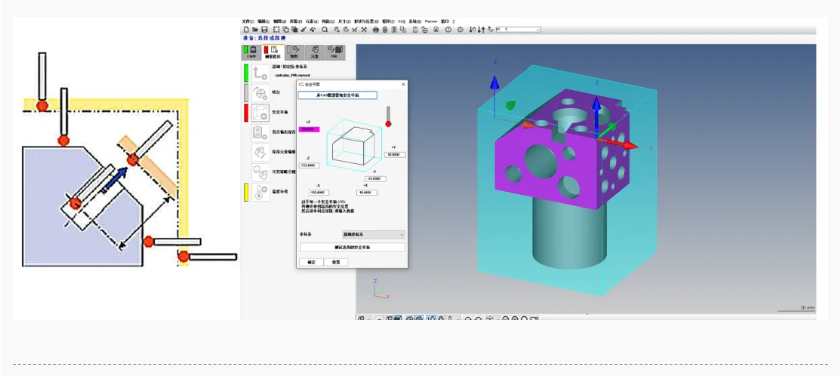Select the red-marked safety plane step icon

click(260, 112)
